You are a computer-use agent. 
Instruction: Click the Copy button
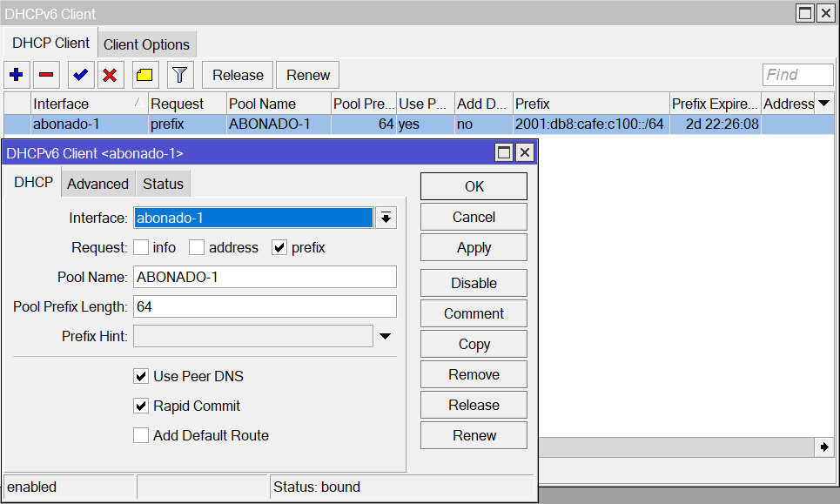(473, 343)
